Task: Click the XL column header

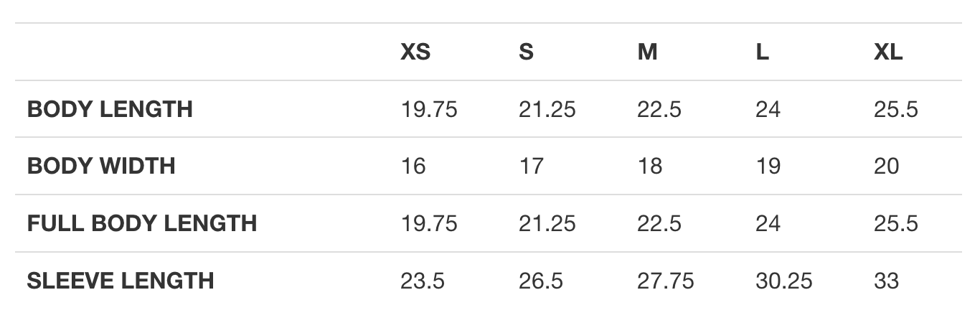Action: tap(888, 52)
